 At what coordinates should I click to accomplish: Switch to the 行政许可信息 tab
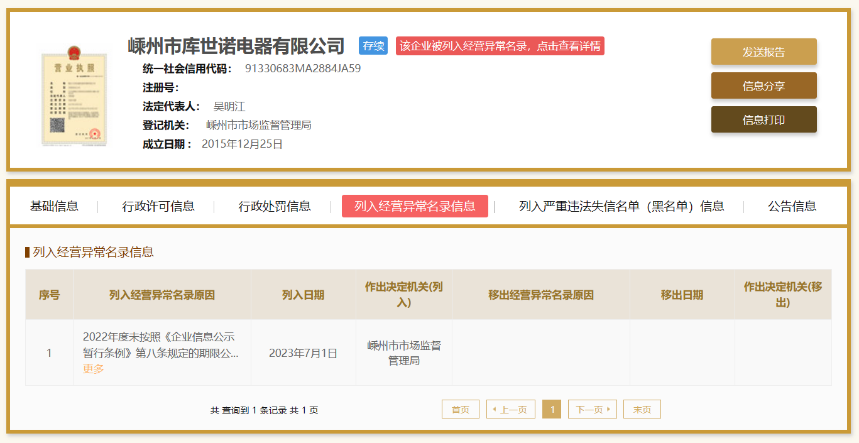click(158, 206)
